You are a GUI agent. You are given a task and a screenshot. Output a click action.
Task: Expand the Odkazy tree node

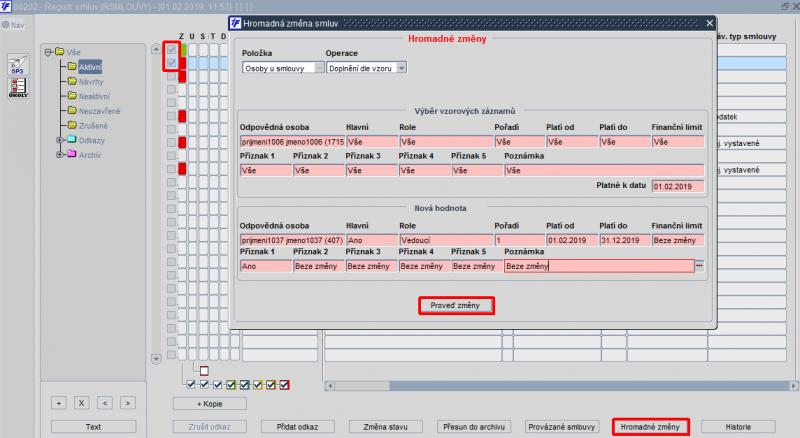click(60, 140)
